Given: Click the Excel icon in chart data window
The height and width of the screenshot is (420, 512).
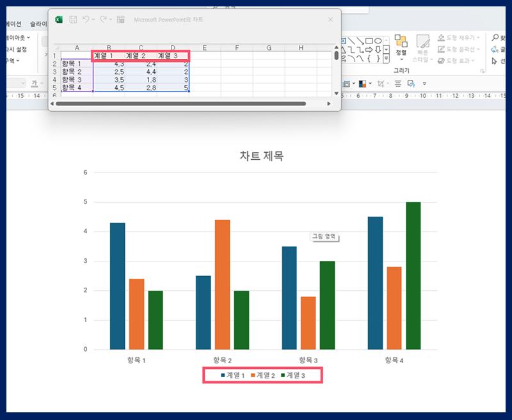Looking at the screenshot, I should pyautogui.click(x=59, y=20).
